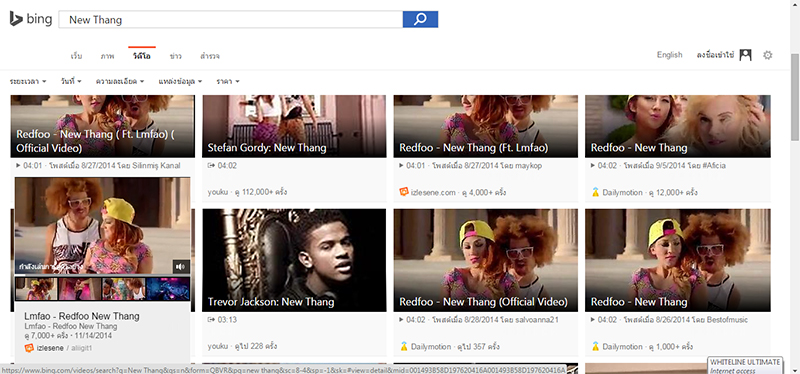Screen dimensions: 800x374
Task: Expand the วันที่ date filter
Action: click(x=71, y=81)
